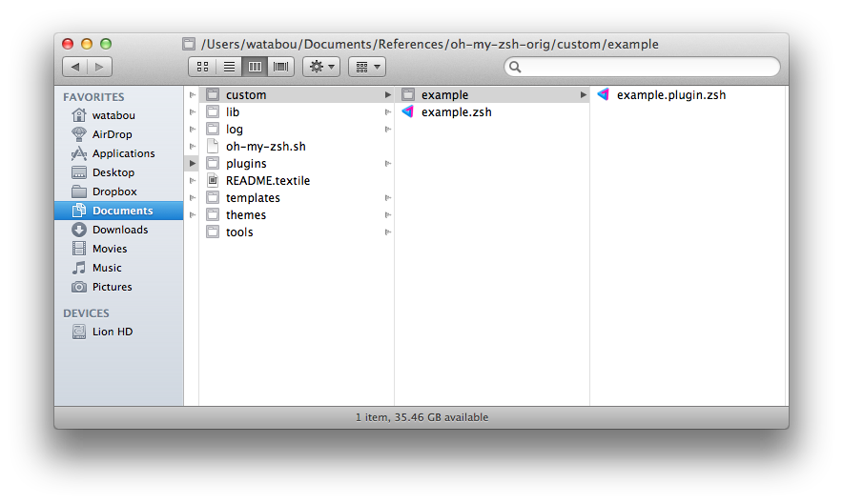
Task: Click the disclosure arrow of themes folder
Action: point(387,215)
